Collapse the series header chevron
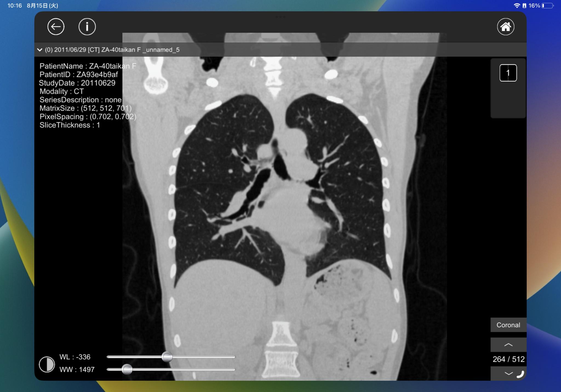 point(40,50)
